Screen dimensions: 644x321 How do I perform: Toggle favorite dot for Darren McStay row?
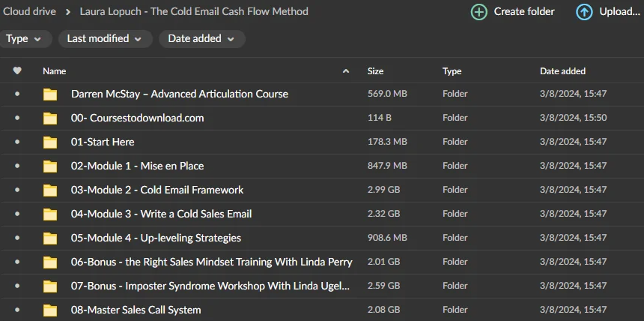pos(16,94)
